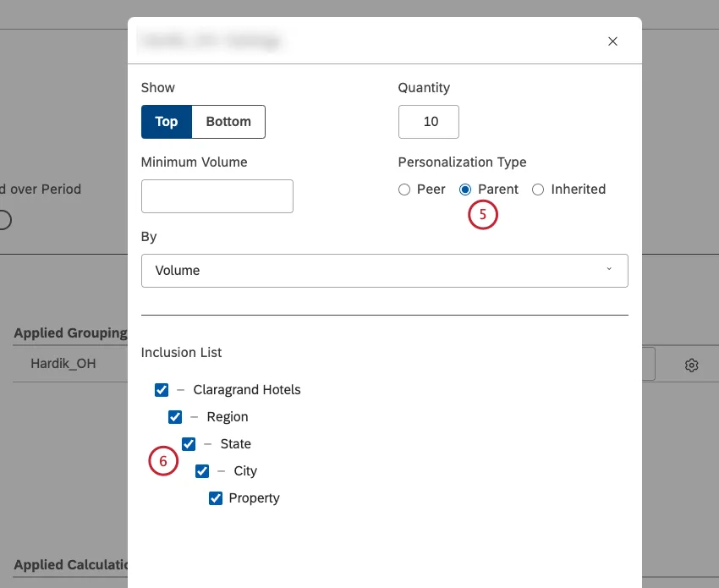Uncheck the State level checkbox

189,443
